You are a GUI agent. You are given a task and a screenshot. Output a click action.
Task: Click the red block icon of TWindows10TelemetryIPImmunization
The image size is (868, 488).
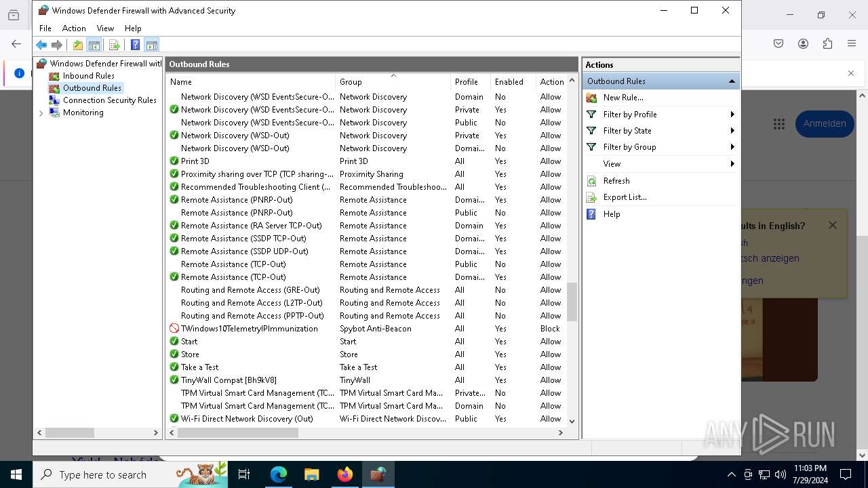pyautogui.click(x=174, y=329)
